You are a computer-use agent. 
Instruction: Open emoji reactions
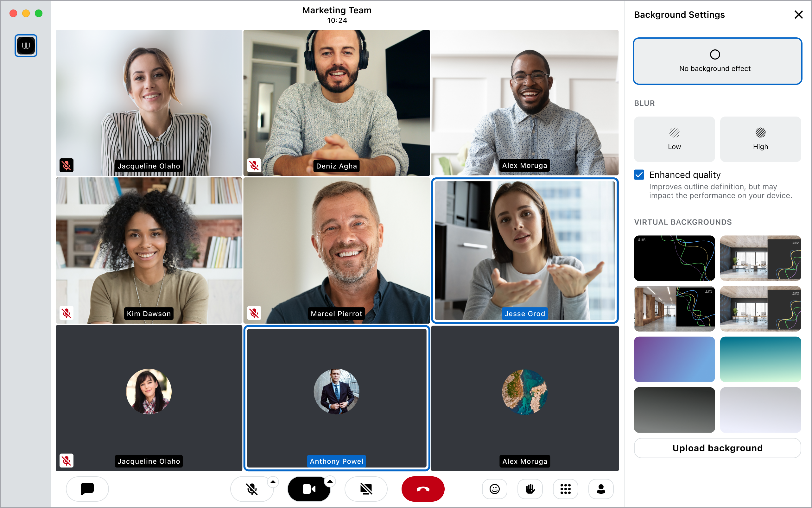495,489
